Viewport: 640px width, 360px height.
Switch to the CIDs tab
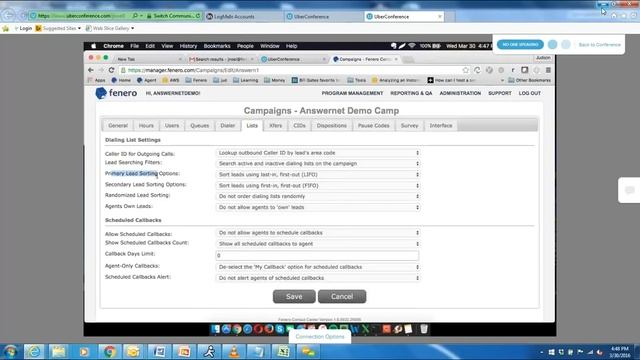coord(299,126)
